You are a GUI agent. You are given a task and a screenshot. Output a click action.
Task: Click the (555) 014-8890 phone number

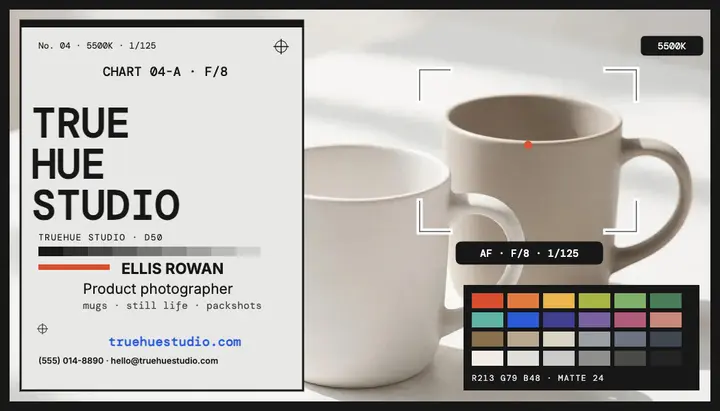[x=71, y=361]
